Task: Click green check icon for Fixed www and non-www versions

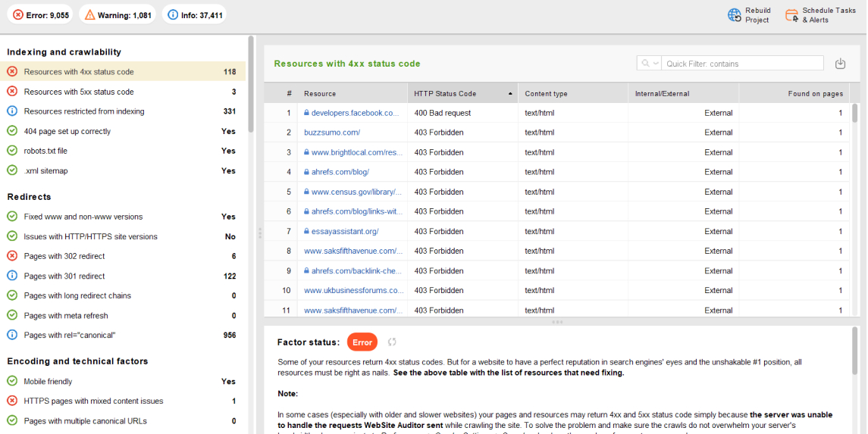Action: point(12,216)
